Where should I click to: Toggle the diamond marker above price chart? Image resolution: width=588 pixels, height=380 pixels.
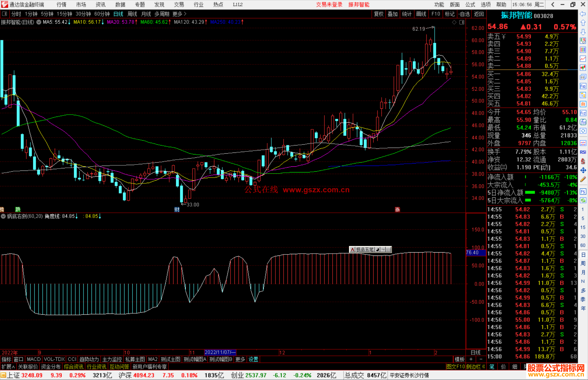[x=454, y=22]
